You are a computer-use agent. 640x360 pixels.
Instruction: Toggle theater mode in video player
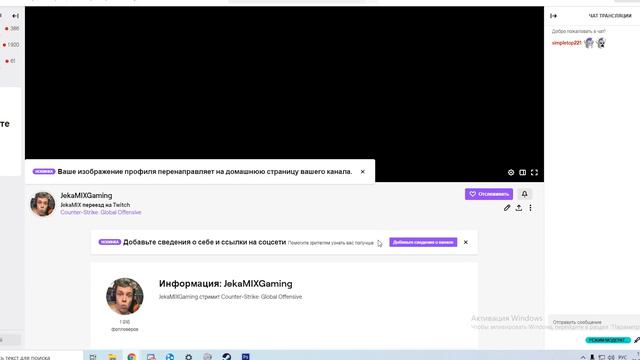click(x=522, y=172)
